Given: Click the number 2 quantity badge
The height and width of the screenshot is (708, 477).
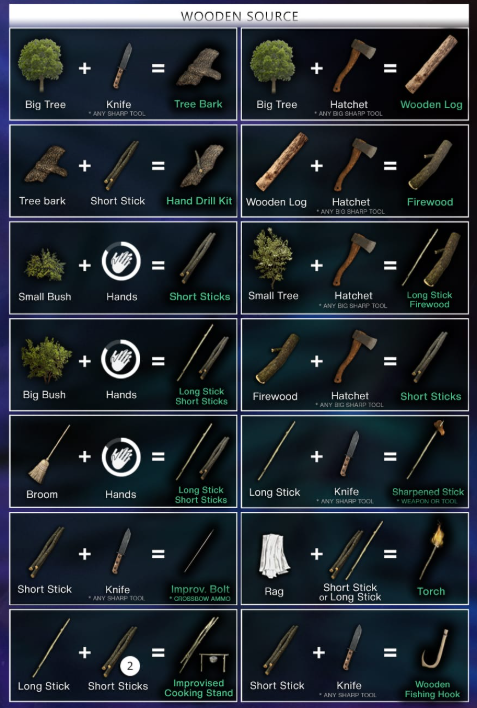Looking at the screenshot, I should 130,666.
